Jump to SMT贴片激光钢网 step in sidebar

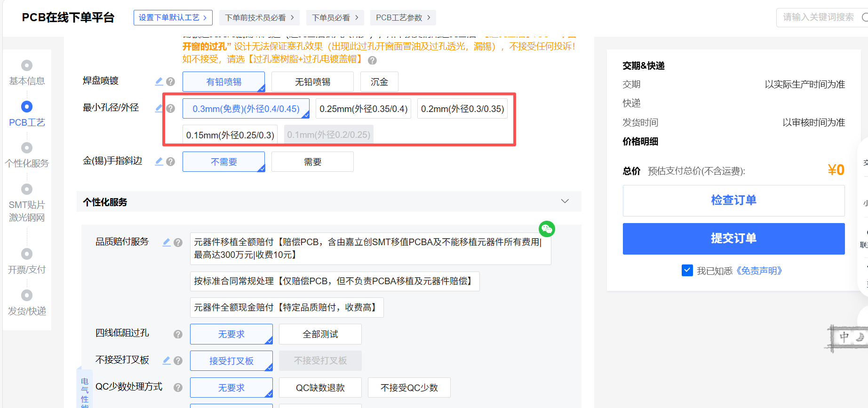point(27,203)
